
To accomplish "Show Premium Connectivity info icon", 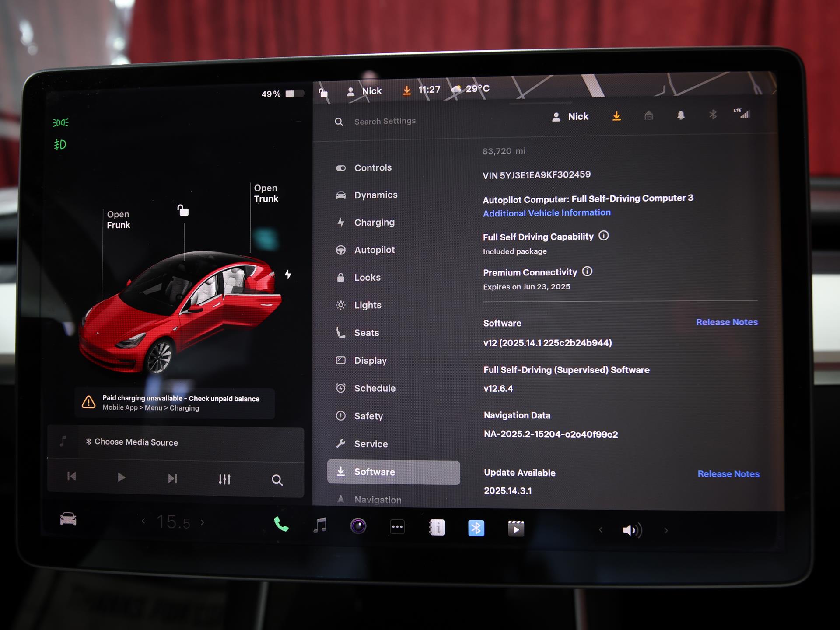I will click(587, 271).
